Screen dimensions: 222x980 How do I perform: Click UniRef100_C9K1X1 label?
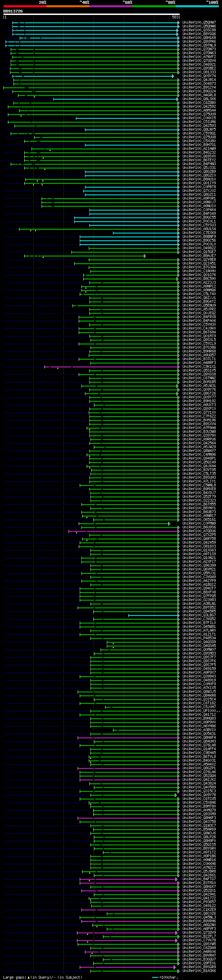click(199, 367)
